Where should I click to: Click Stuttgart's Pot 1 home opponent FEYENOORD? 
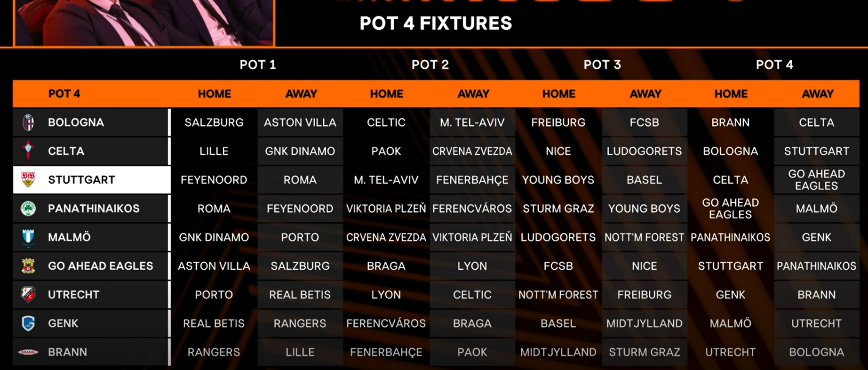tap(214, 180)
